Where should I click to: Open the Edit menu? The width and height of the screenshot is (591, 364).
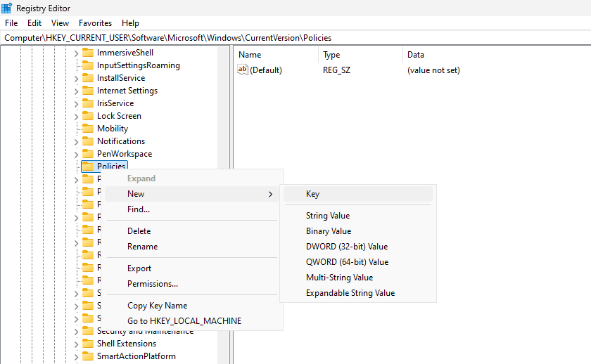pyautogui.click(x=34, y=23)
